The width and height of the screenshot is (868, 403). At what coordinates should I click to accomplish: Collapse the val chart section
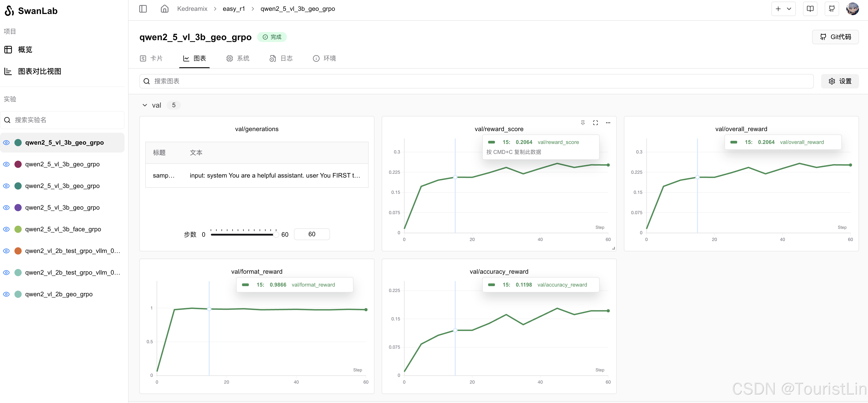[145, 105]
